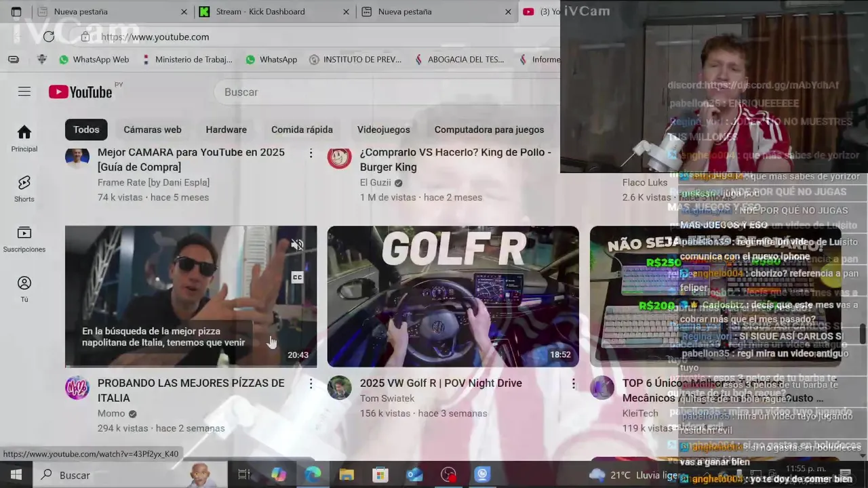This screenshot has width=868, height=488.
Task: Open 2025 VW Golf R POV Night Drive title
Action: (x=441, y=383)
